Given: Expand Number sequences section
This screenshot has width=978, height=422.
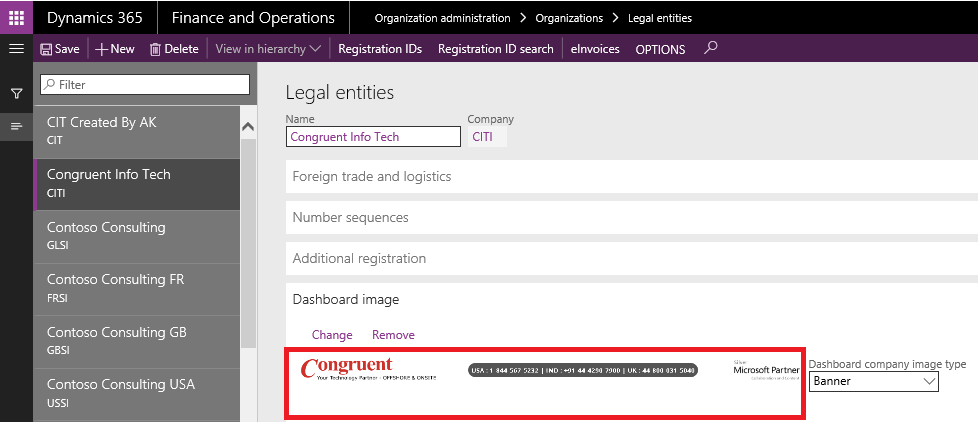Looking at the screenshot, I should click(x=632, y=218).
